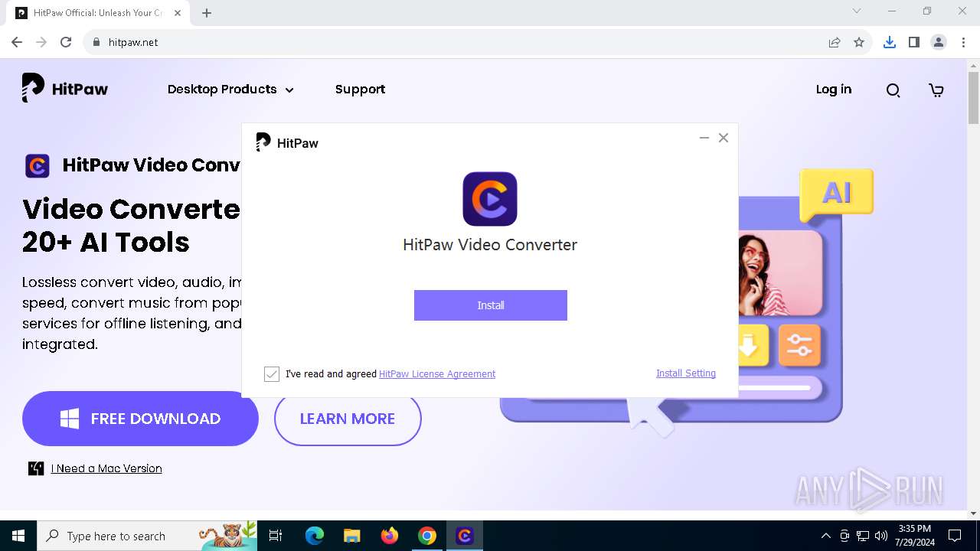Viewport: 980px width, 551px height.
Task: Click Log in on the website
Action: (x=834, y=90)
